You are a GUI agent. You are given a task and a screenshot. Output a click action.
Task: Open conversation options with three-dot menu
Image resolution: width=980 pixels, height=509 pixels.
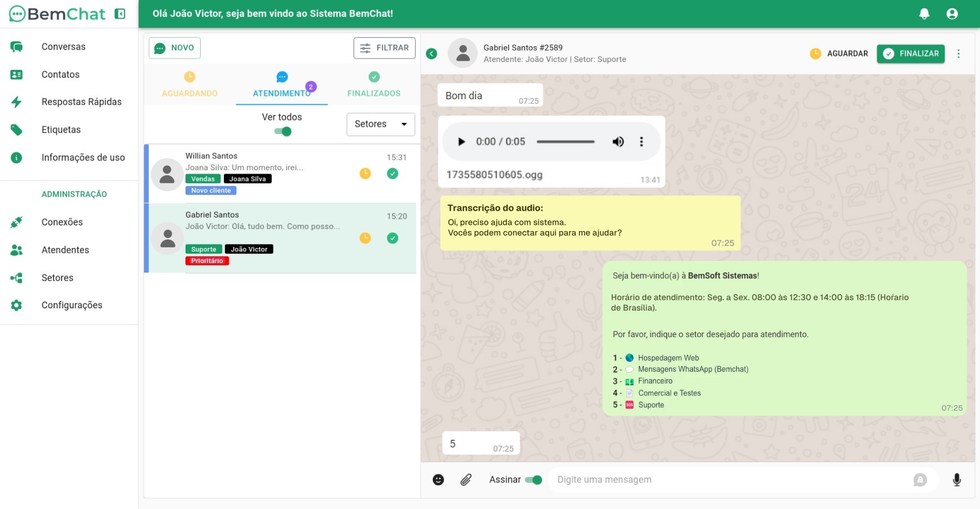[x=959, y=53]
